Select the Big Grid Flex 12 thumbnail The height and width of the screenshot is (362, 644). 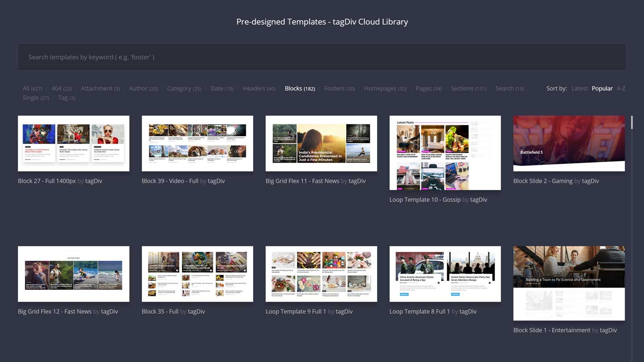pyautogui.click(x=74, y=274)
